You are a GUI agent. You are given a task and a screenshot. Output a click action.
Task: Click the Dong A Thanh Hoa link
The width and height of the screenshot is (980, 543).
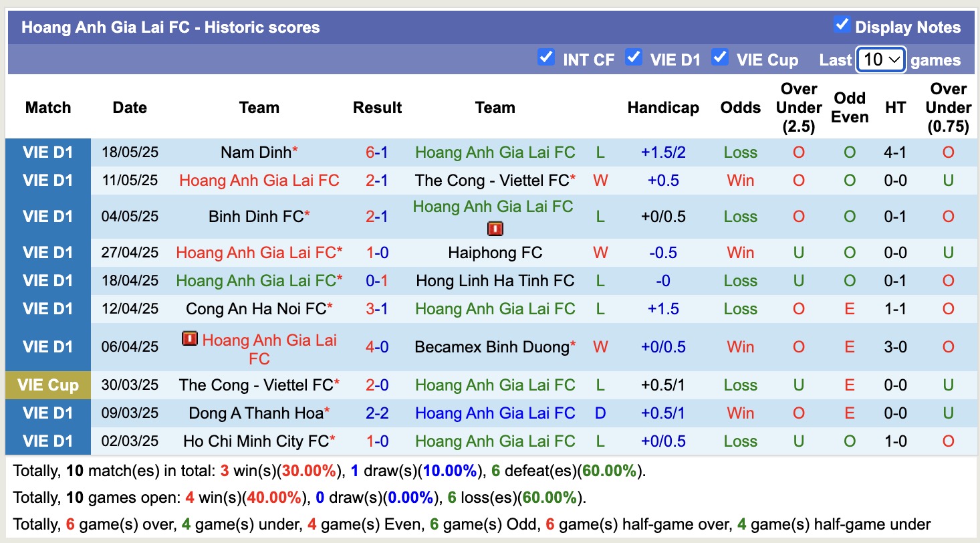[254, 413]
